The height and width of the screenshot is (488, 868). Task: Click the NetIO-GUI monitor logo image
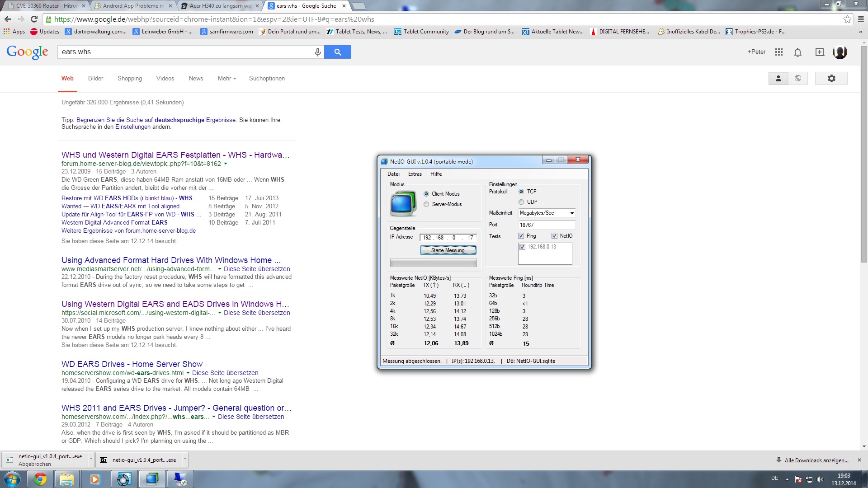(x=403, y=203)
